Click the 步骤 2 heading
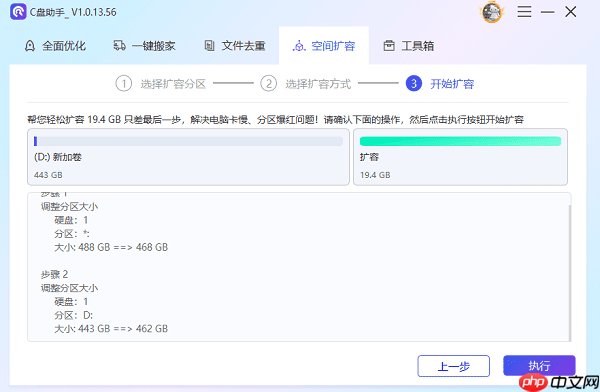600x392 pixels. 54,274
